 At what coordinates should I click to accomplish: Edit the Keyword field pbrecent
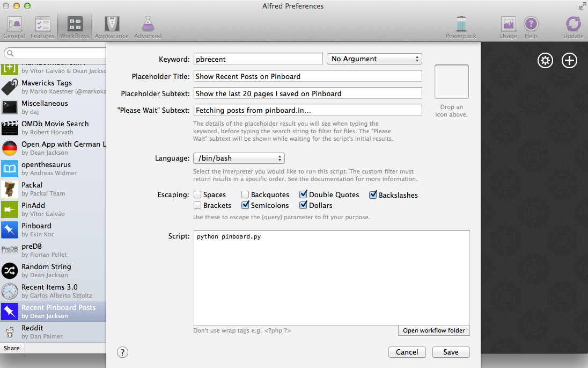pyautogui.click(x=258, y=59)
